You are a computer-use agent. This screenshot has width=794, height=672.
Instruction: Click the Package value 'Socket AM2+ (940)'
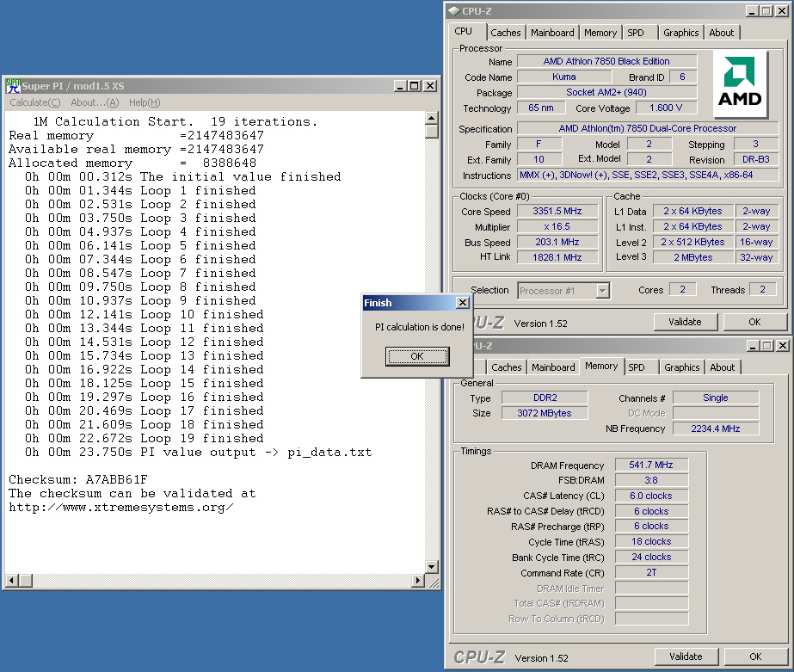coord(606,93)
